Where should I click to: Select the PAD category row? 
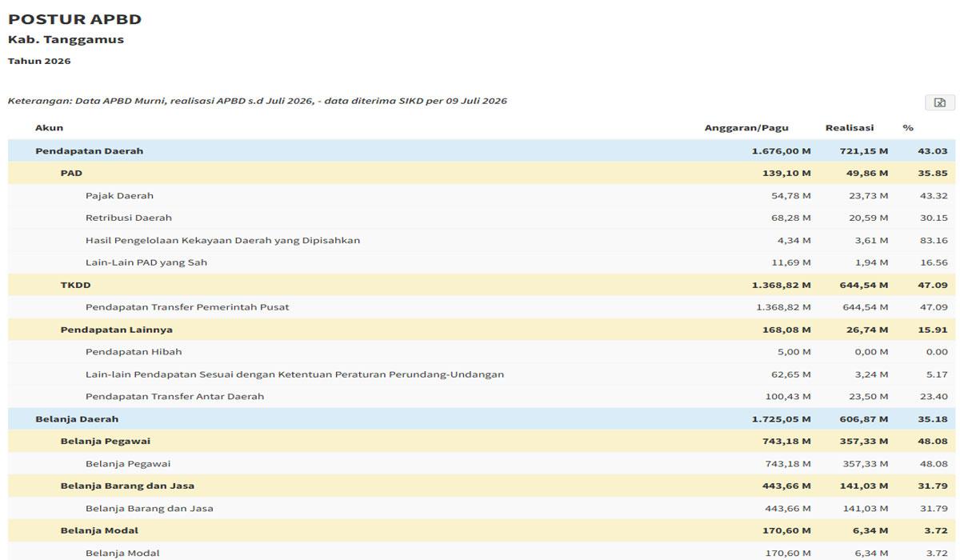click(482, 173)
